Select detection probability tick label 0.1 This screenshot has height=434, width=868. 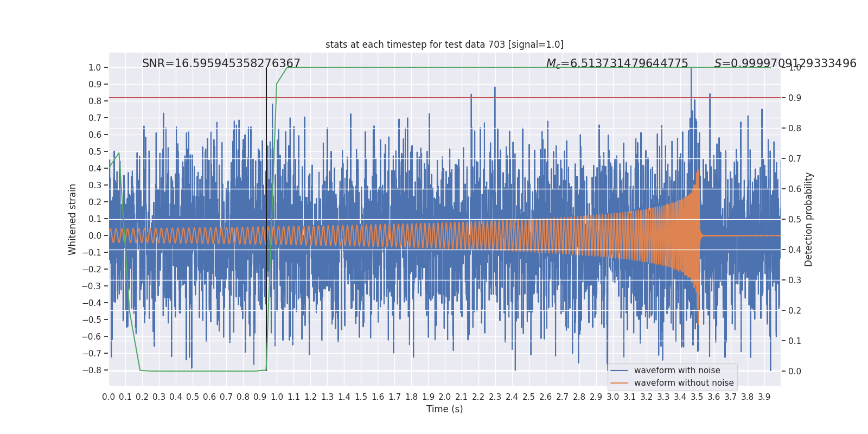(795, 341)
